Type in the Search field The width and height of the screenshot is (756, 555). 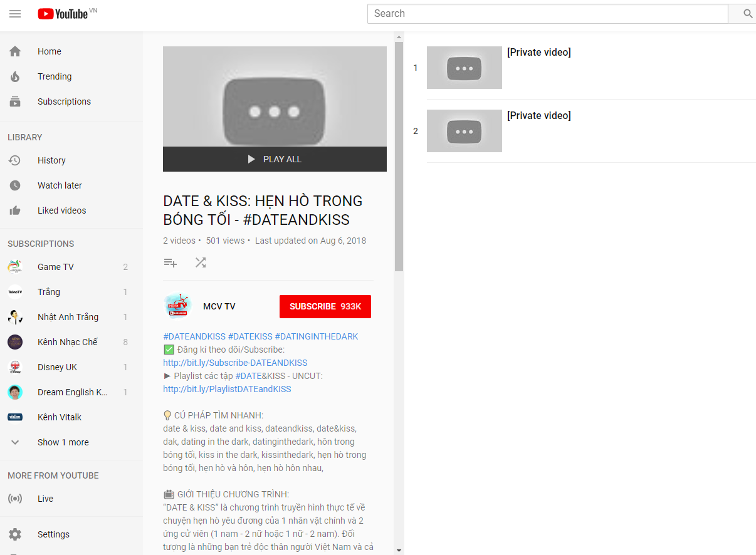click(545, 14)
